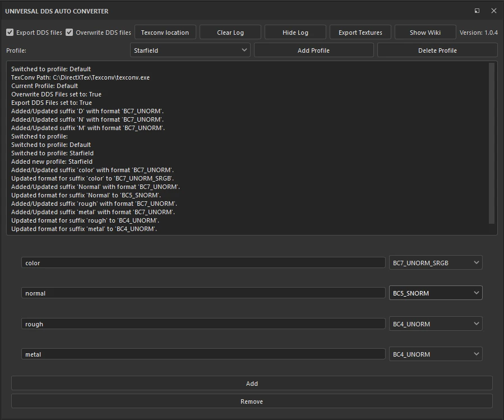Viewport: 504px width, 420px height.
Task: Open format dropdown for rough suffix
Action: coord(436,324)
